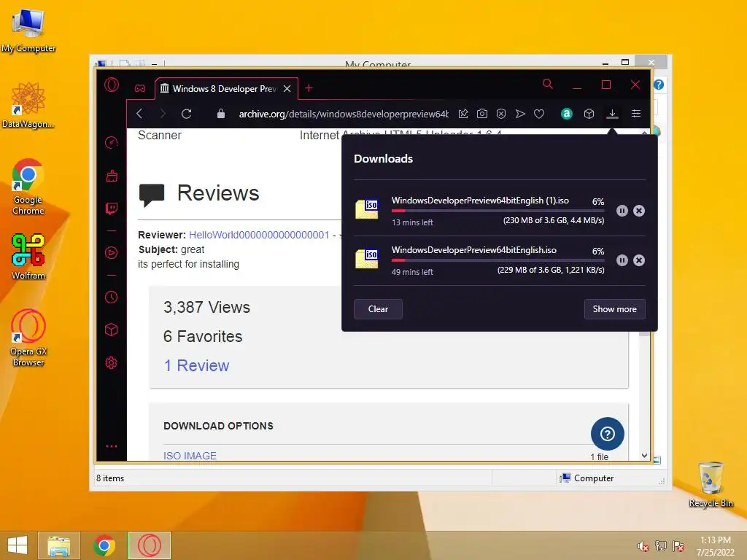Image resolution: width=747 pixels, height=560 pixels.
Task: Click the search tabs magnifier icon
Action: click(548, 85)
